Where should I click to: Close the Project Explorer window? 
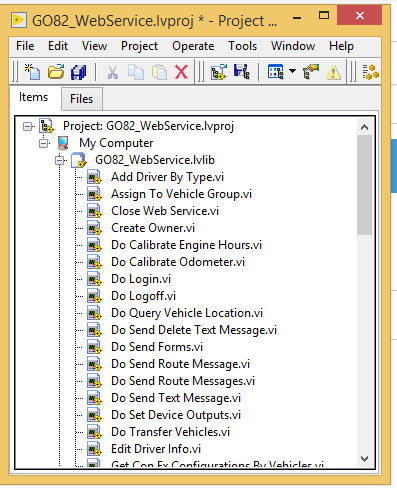pos(359,15)
